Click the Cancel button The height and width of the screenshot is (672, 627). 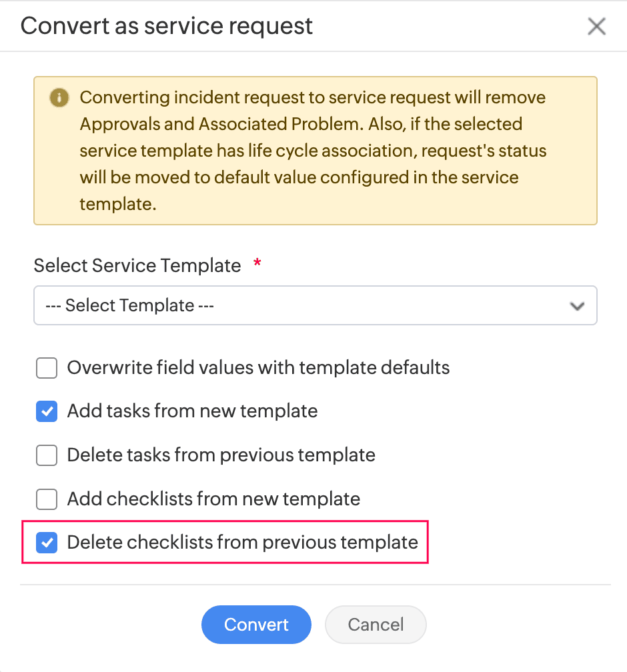[x=376, y=625]
